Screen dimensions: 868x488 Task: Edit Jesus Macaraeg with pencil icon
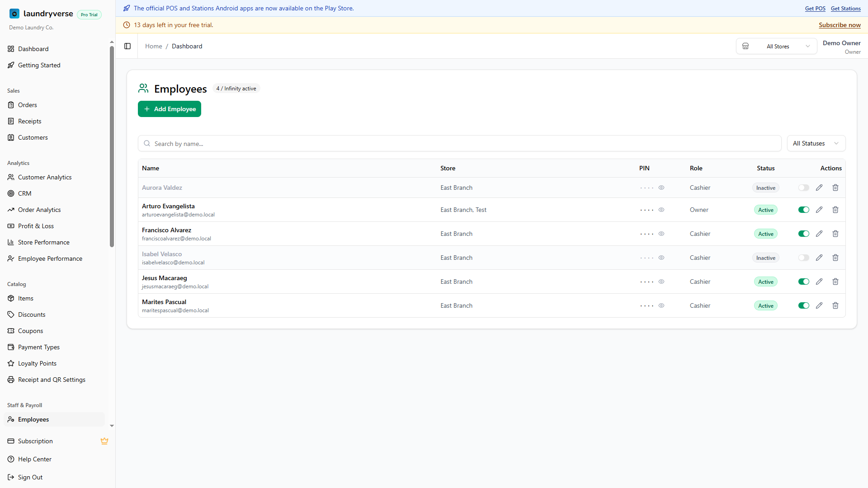tap(819, 282)
